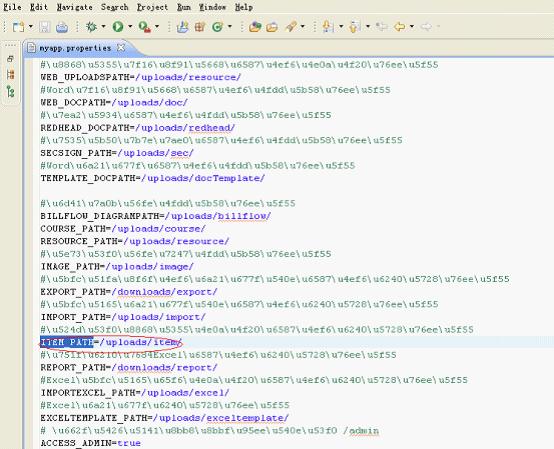Click the Next Annotation icon
Screen dimensions: 554x449
(328, 26)
